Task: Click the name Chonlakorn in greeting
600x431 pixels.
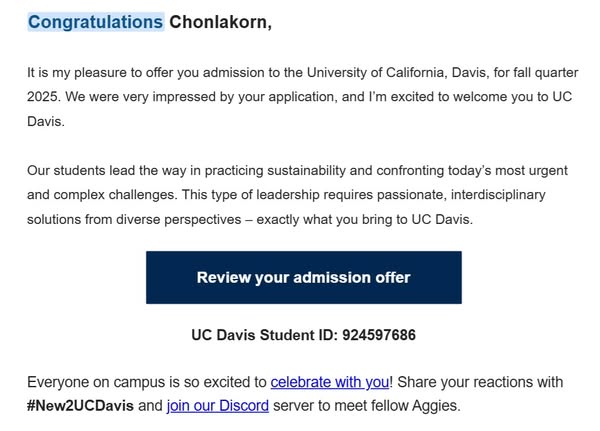Action: pyautogui.click(x=218, y=22)
